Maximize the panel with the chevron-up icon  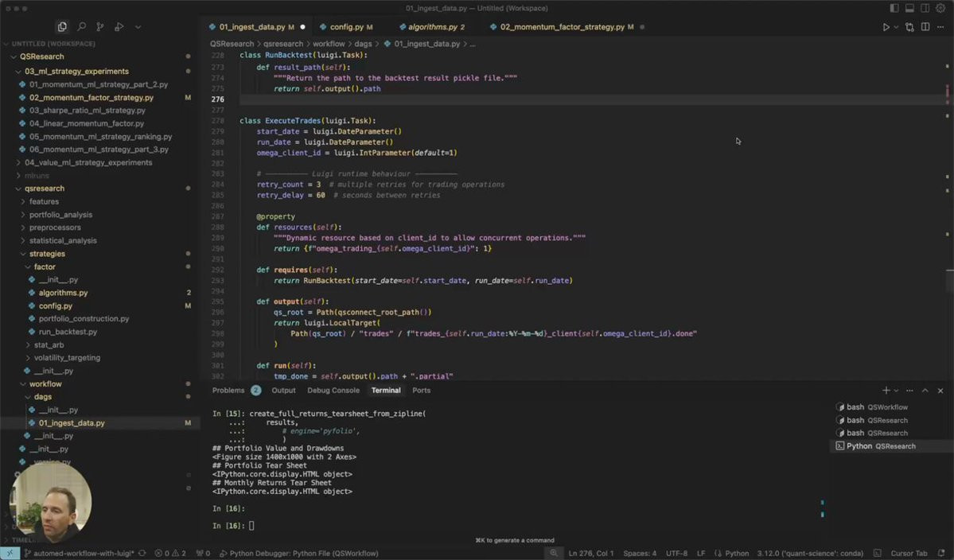coord(925,391)
